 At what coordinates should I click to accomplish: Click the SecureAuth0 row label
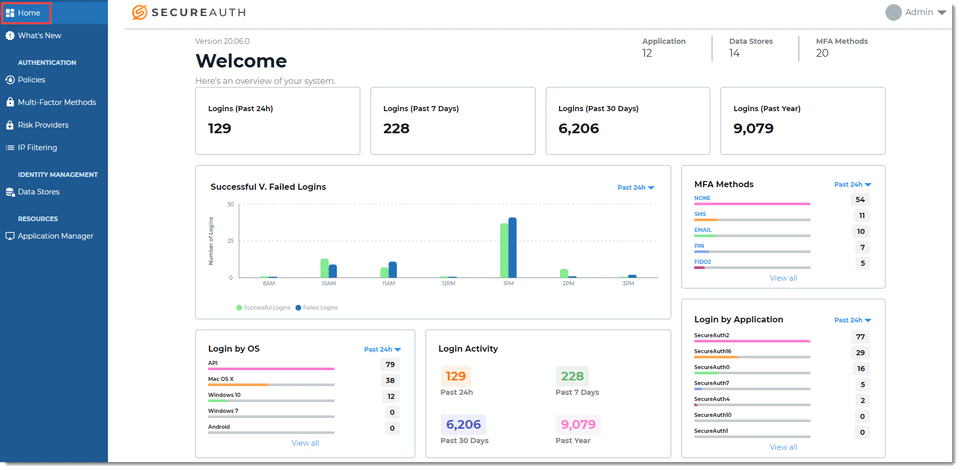pos(711,367)
